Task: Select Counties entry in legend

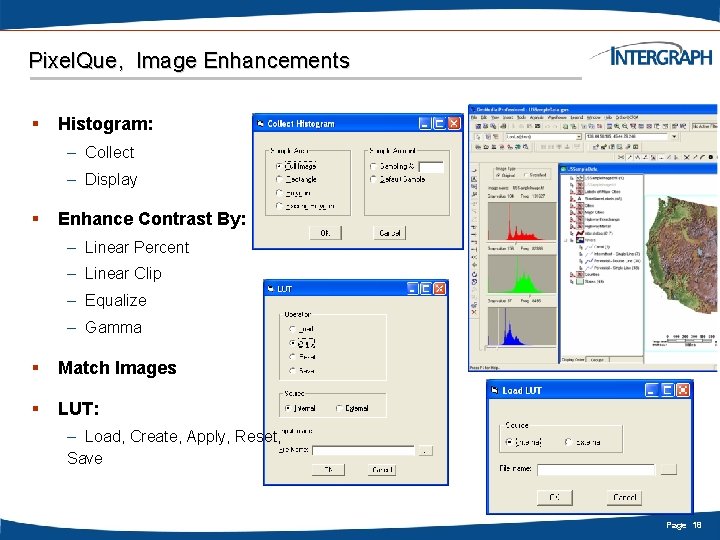Action: 592,274
